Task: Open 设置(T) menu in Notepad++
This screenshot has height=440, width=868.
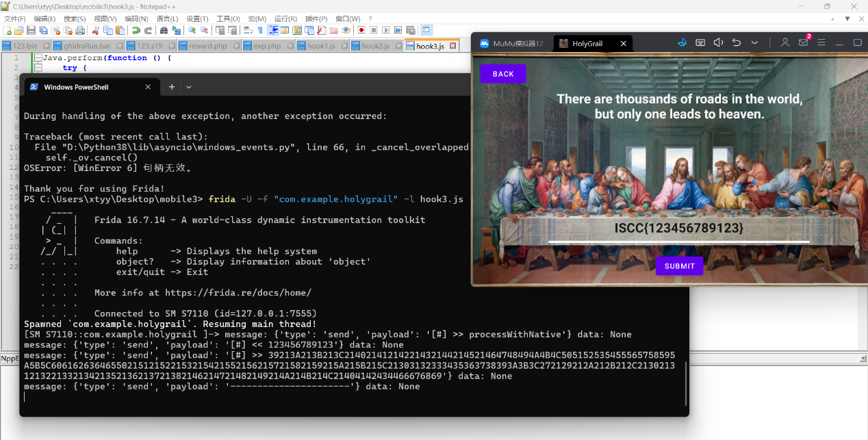Action: pos(197,18)
